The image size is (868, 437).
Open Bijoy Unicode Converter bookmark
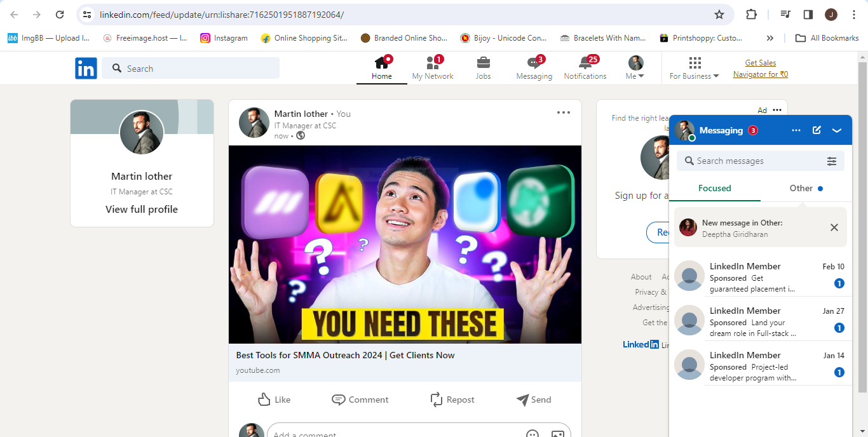504,38
